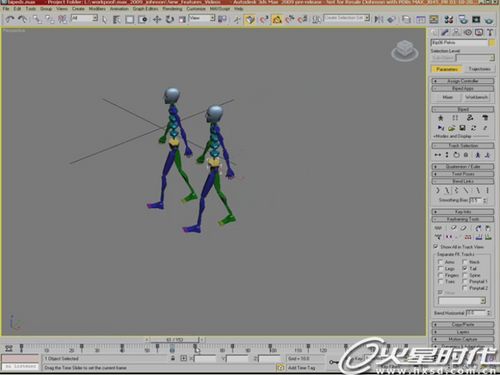Click the object color swatch beside name field
This screenshot has width=500, height=375.
click(x=492, y=43)
